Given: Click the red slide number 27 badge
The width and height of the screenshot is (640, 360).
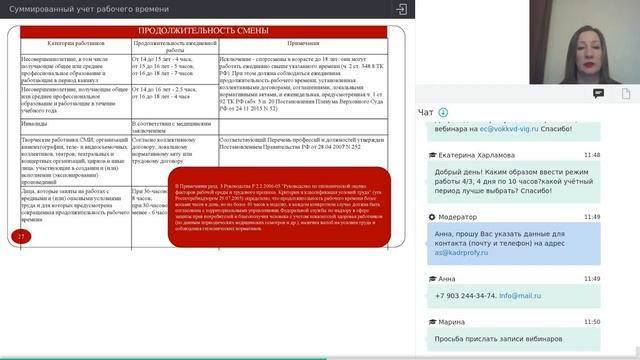Looking at the screenshot, I should [21, 236].
